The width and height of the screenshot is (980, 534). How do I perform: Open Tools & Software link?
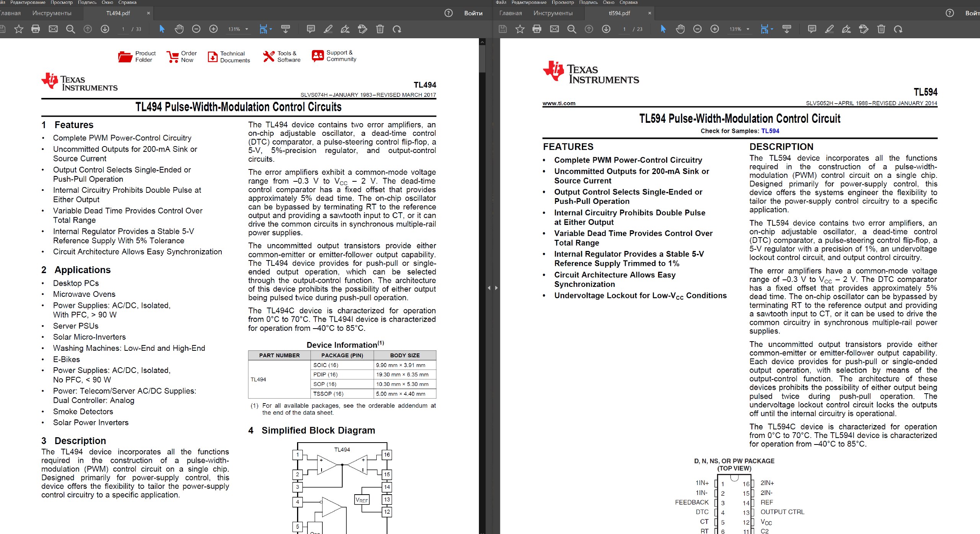[282, 57]
